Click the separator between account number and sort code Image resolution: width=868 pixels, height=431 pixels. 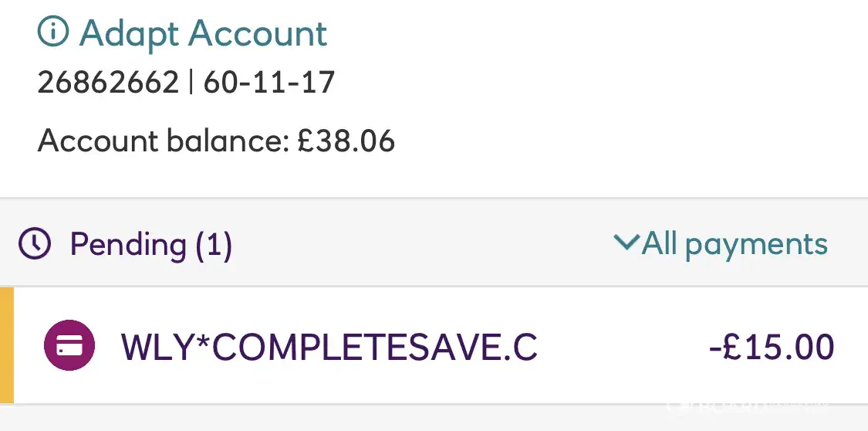click(x=191, y=82)
